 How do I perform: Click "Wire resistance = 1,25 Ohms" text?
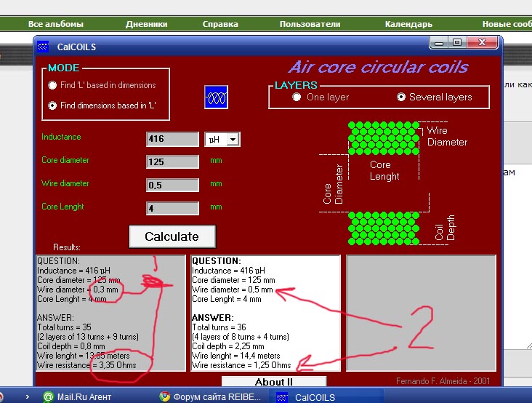click(241, 365)
